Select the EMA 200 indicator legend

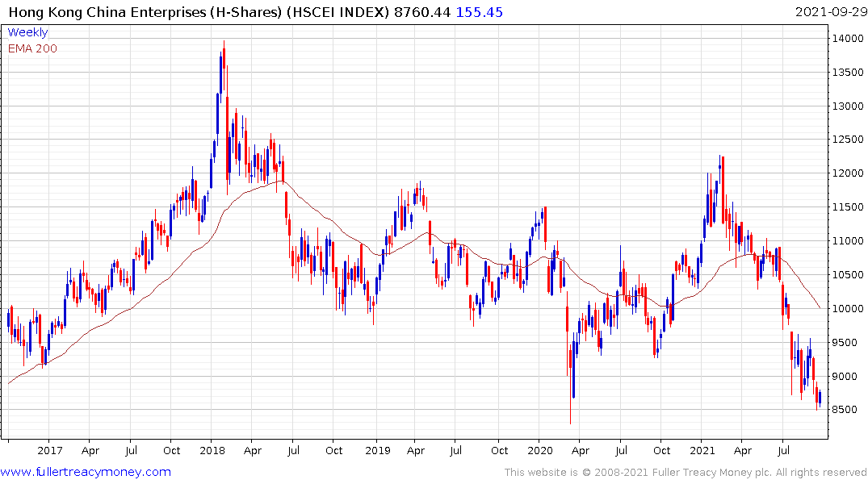[x=32, y=48]
